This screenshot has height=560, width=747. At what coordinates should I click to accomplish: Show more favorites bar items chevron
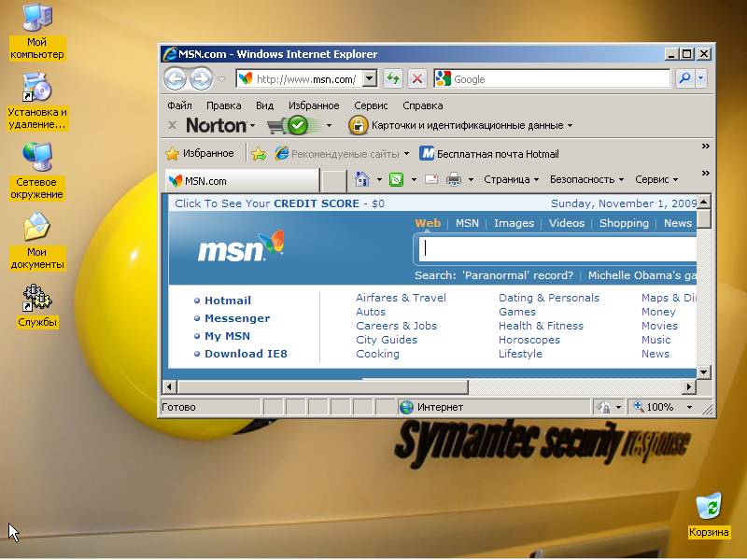click(x=706, y=147)
